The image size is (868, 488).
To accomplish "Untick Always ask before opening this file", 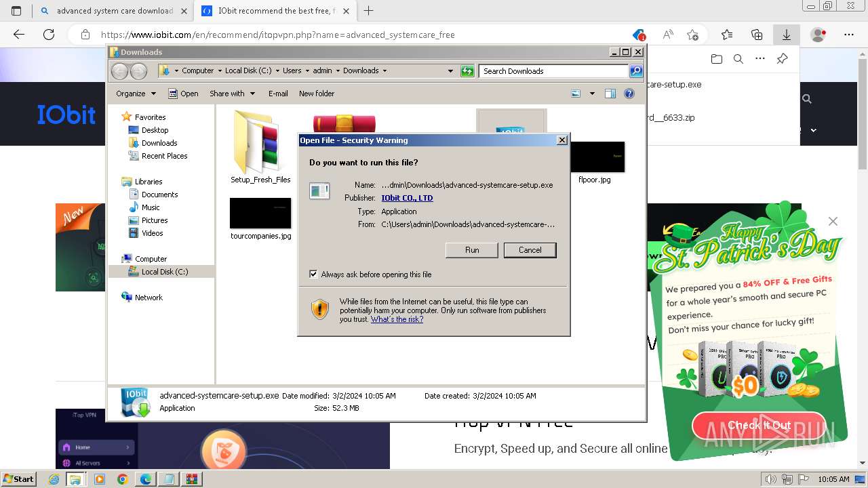I will point(313,274).
